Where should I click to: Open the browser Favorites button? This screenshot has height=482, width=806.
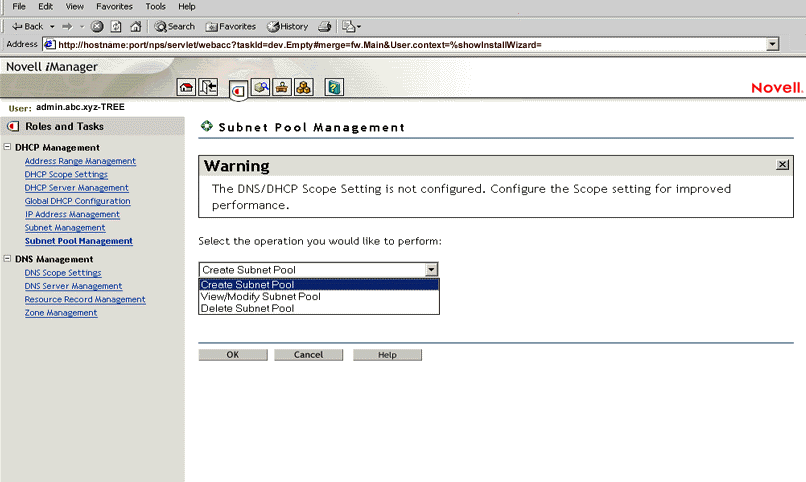[x=230, y=27]
